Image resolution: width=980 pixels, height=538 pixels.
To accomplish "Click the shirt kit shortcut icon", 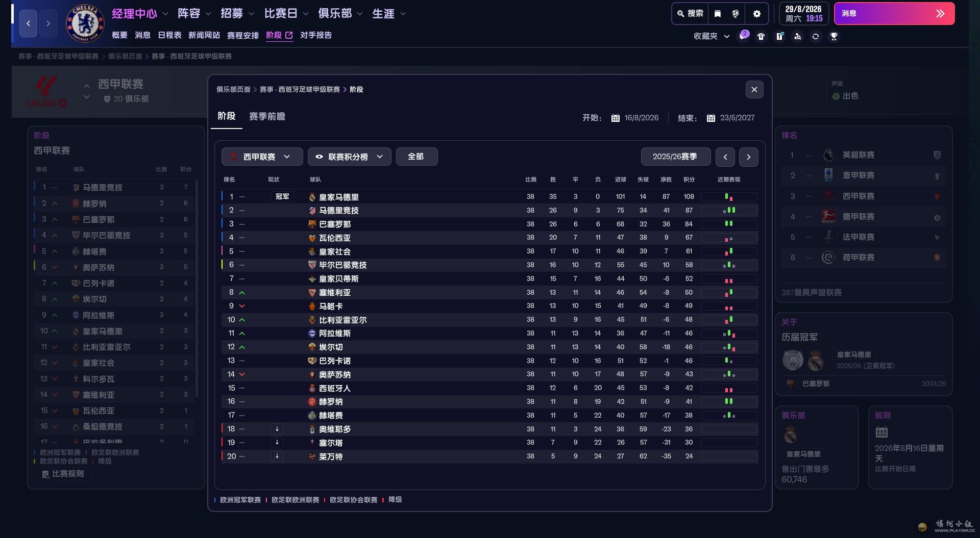I will click(x=761, y=36).
